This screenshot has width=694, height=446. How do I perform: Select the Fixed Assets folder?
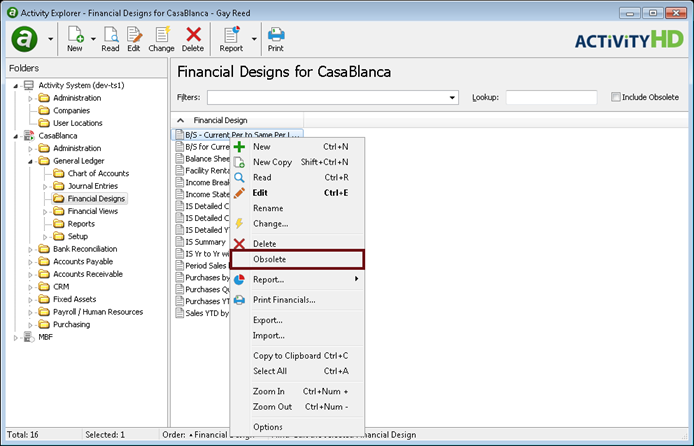click(x=74, y=299)
